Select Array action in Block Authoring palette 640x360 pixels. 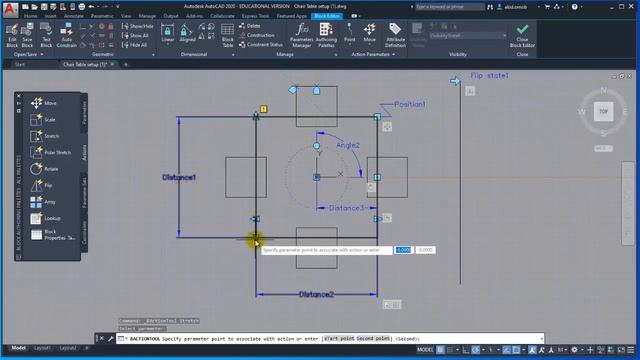(43, 202)
